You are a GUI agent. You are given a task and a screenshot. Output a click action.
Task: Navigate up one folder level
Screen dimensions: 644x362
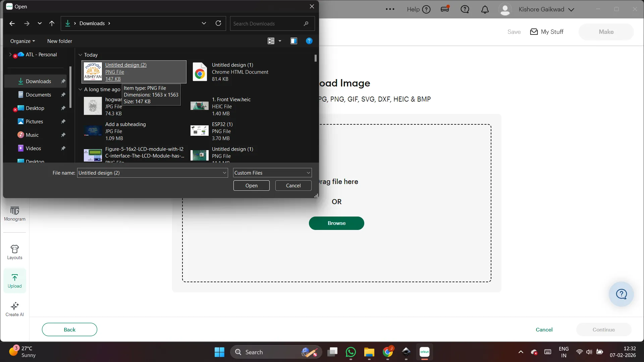coord(52,23)
